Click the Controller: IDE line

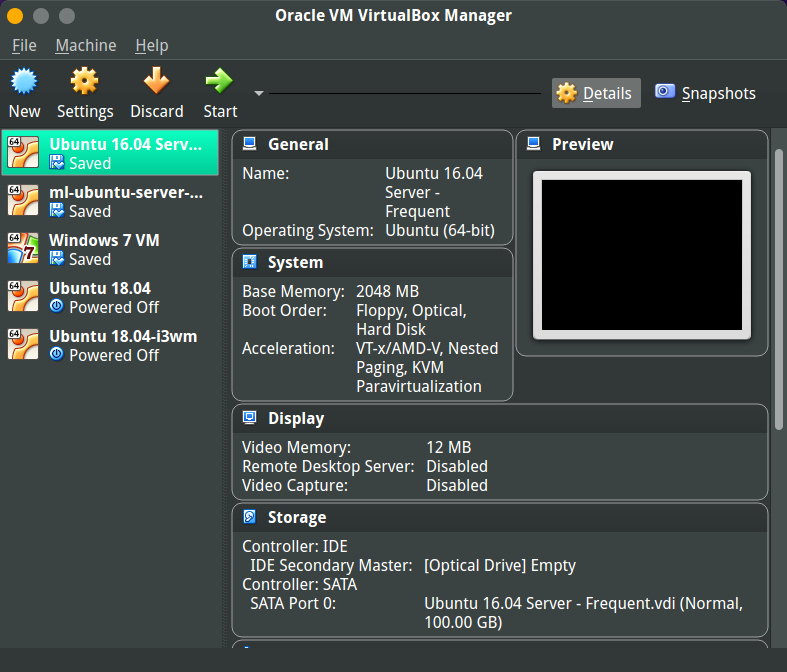click(x=295, y=547)
